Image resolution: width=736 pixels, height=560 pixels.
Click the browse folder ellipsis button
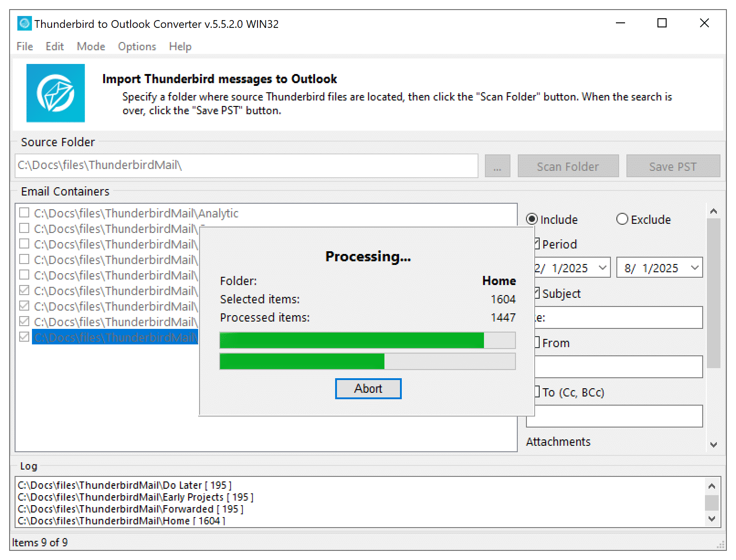pos(497,166)
